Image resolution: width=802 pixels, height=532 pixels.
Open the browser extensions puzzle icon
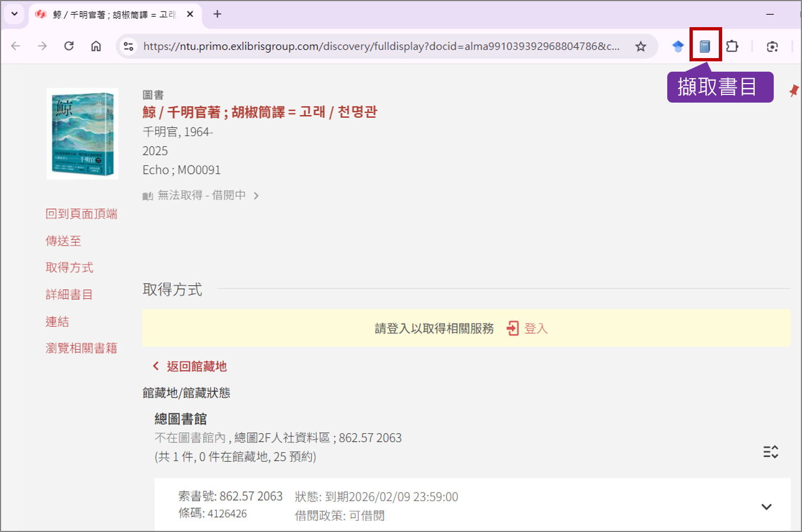pyautogui.click(x=732, y=46)
